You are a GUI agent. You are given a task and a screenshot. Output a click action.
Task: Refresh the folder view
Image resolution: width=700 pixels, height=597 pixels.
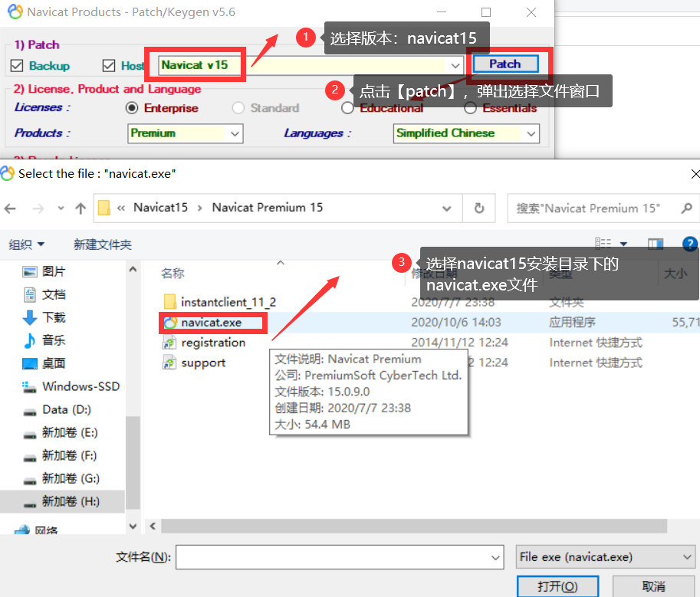[479, 208]
